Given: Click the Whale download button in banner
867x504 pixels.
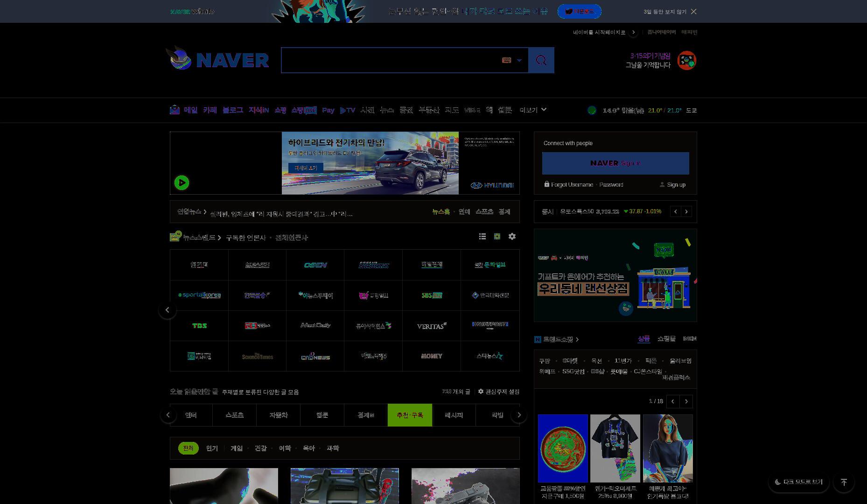Looking at the screenshot, I should click(580, 12).
